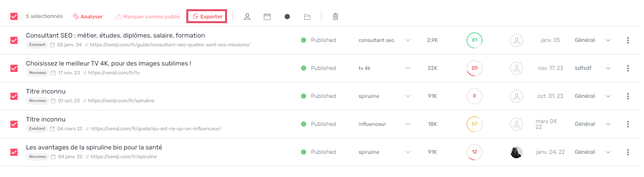The width and height of the screenshot is (644, 177).
Task: Click score circle 12 in spiruline bio row
Action: pyautogui.click(x=475, y=152)
